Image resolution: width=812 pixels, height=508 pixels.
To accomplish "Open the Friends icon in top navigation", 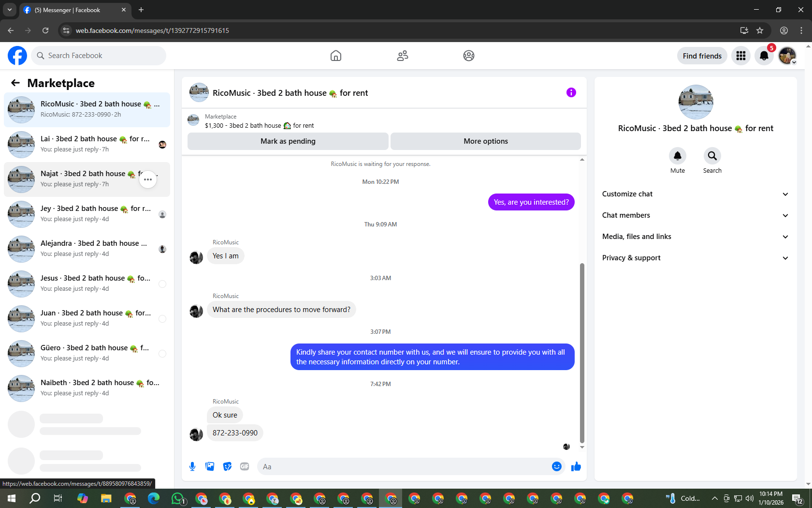I will 403,56.
